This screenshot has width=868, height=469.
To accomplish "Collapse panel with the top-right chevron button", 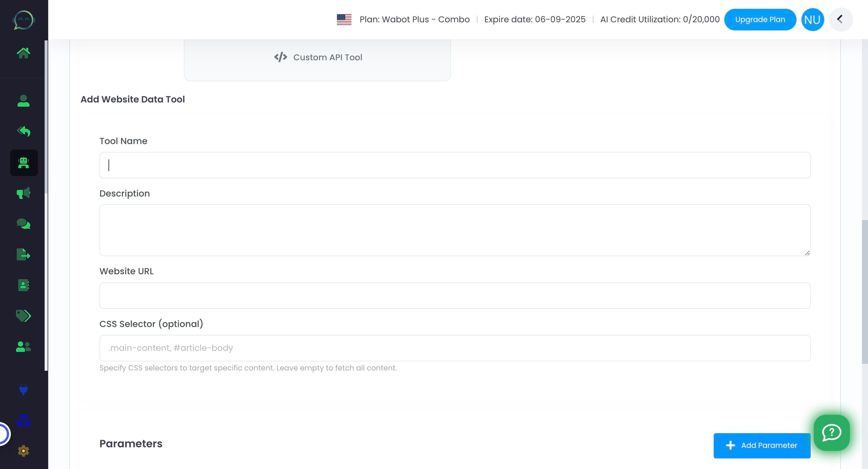I will pyautogui.click(x=840, y=20).
